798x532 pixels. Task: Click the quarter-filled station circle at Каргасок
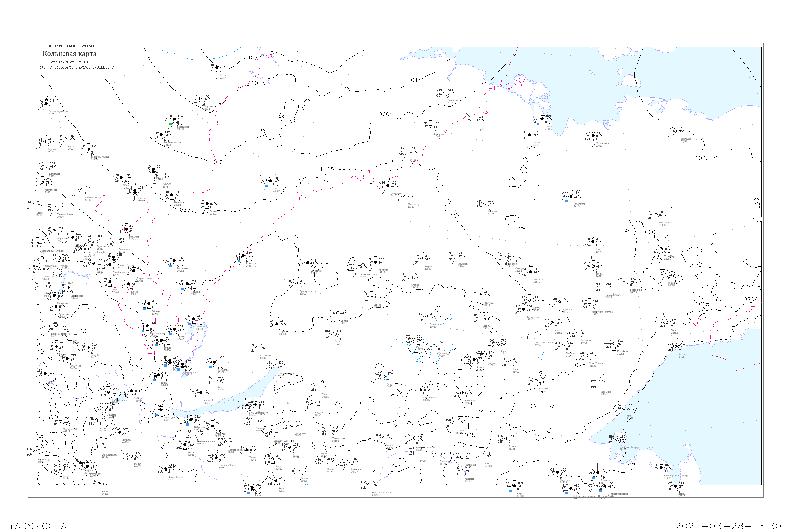[45, 142]
